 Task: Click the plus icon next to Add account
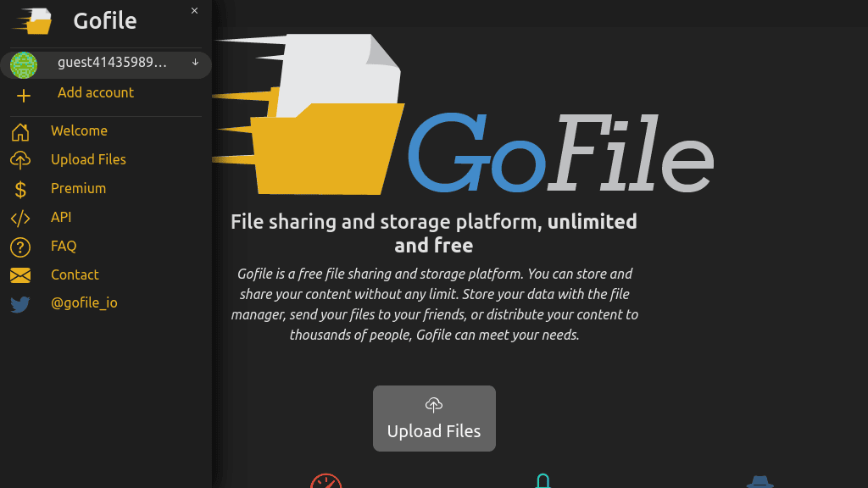point(23,93)
